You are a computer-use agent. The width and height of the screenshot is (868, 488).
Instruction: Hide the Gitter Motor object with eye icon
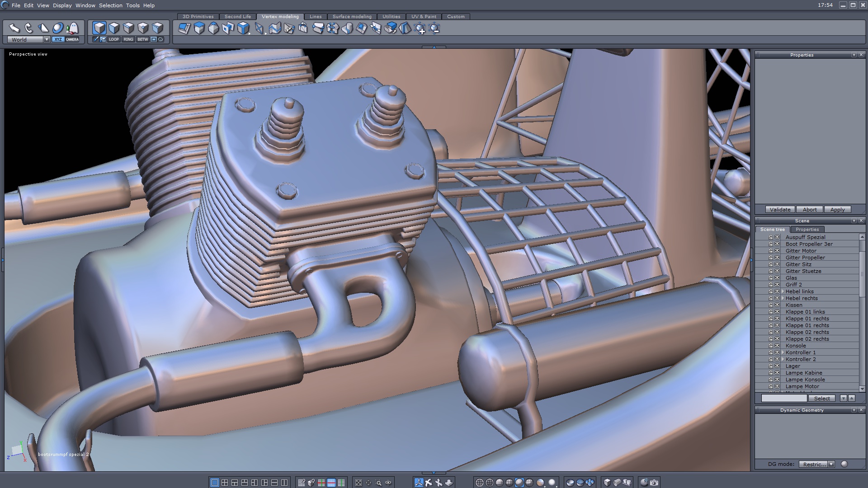[x=777, y=251]
